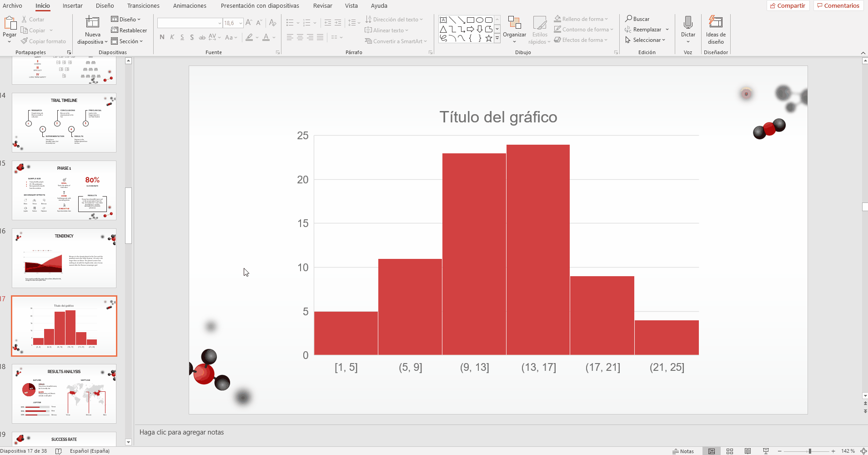Viewport: 868px width, 455px height.
Task: Toggle bold N formatting
Action: tap(162, 37)
